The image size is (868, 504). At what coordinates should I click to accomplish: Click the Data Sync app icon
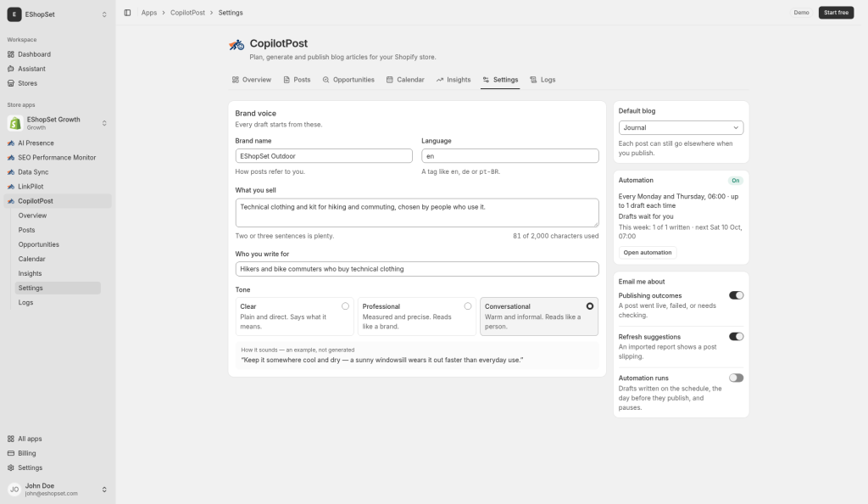coord(10,172)
